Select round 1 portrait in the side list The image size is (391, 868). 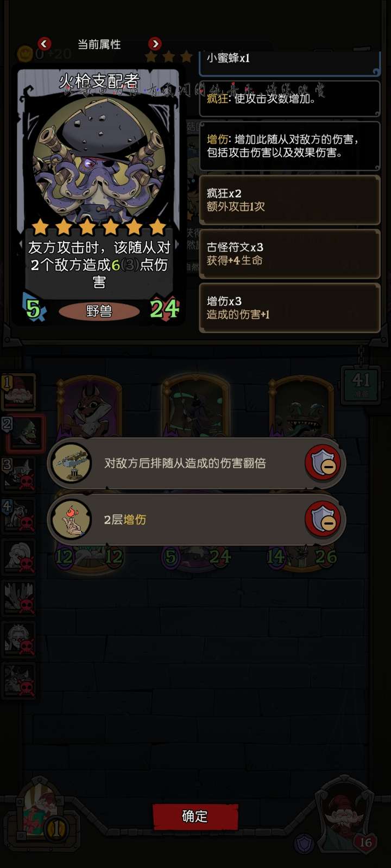pos(18,392)
